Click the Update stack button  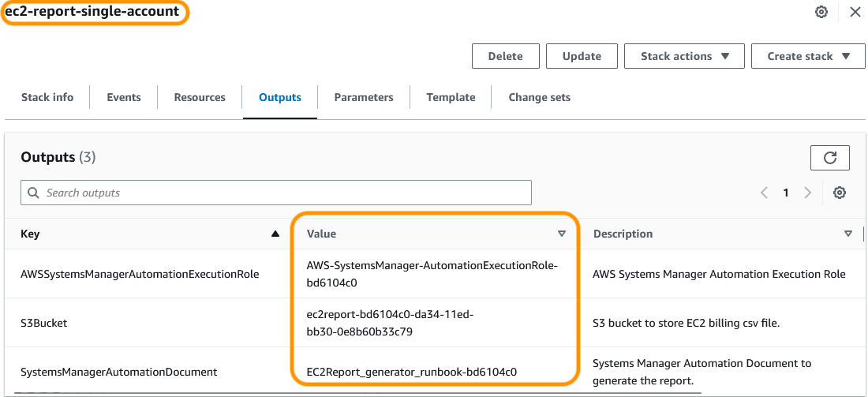point(582,57)
